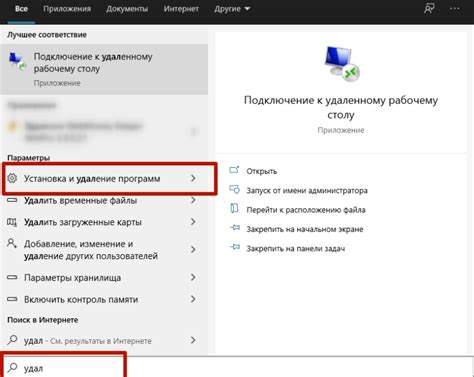Screen dimensions: 474x377
Task: Click magnifier icon beside web result удал
Action: (x=12, y=340)
